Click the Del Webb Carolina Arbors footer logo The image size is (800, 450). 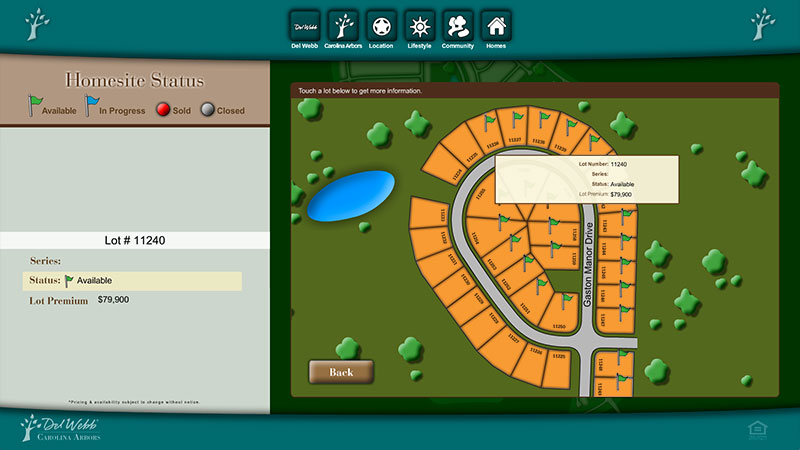(60, 427)
